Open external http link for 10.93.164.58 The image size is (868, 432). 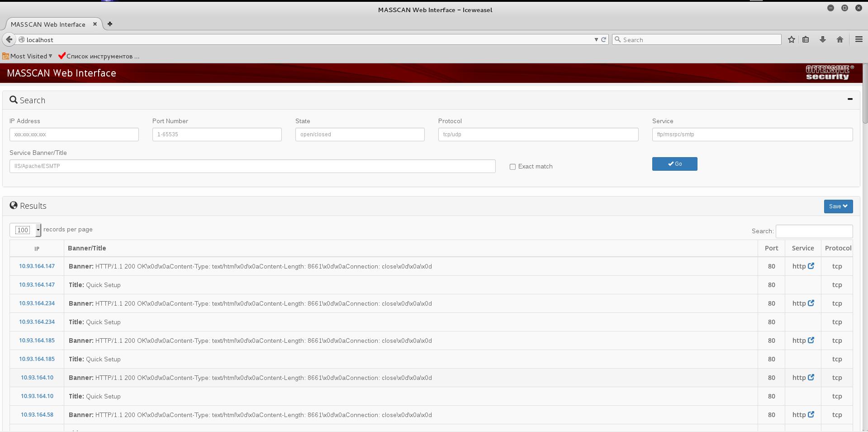[811, 415]
